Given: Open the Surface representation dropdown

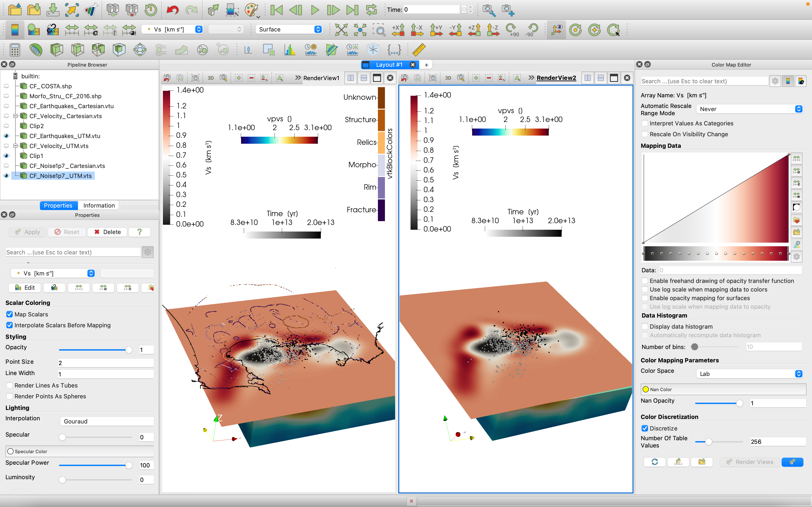Looking at the screenshot, I should [x=289, y=29].
